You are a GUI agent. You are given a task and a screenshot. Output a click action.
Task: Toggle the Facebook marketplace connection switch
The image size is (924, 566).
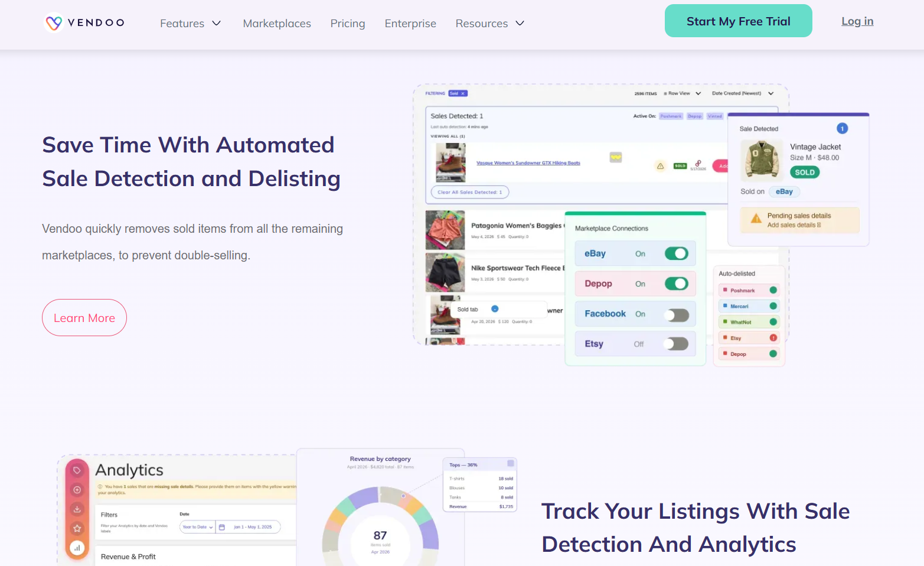[x=677, y=315]
